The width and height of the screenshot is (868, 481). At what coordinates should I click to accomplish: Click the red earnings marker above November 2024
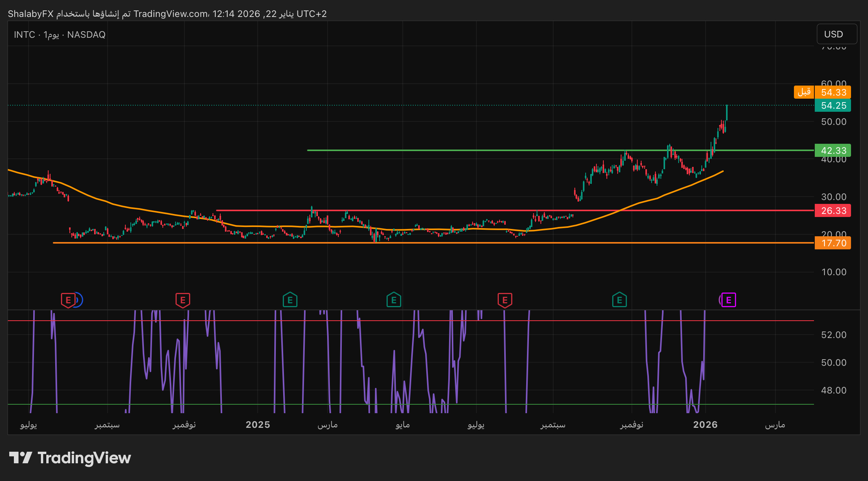tap(182, 300)
